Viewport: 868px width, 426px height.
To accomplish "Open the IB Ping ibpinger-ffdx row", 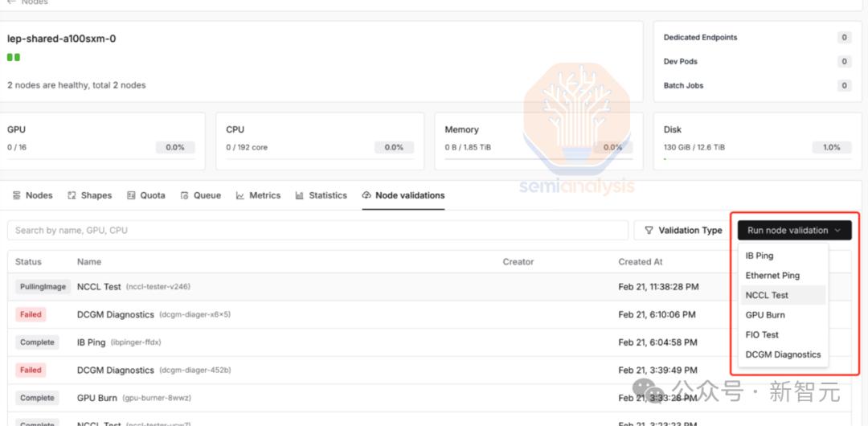I will (429, 342).
